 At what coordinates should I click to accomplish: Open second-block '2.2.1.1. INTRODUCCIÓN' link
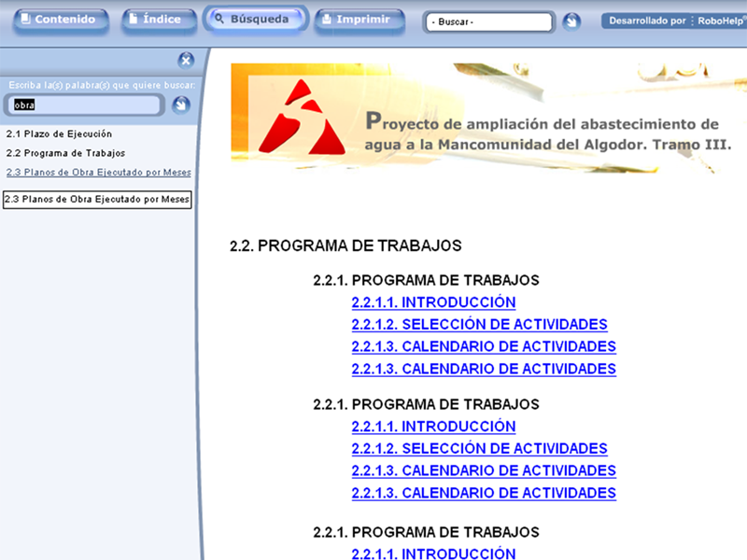coord(433,427)
